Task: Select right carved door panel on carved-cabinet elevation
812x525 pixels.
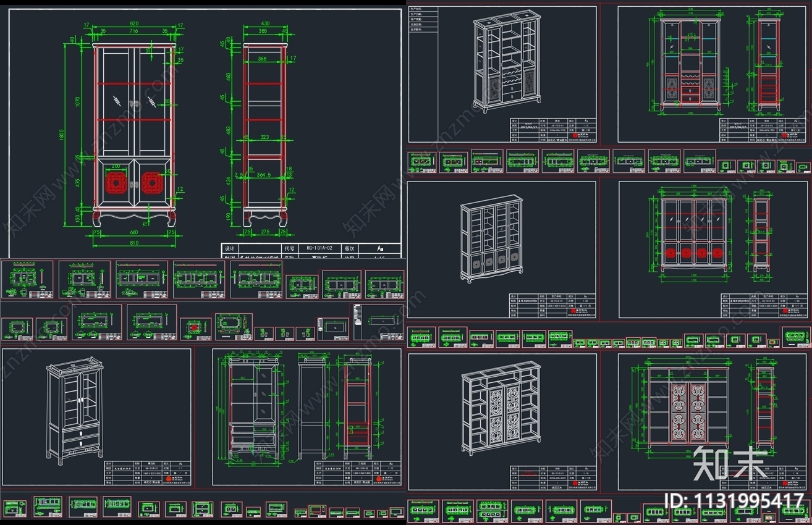Action: (x=699, y=413)
